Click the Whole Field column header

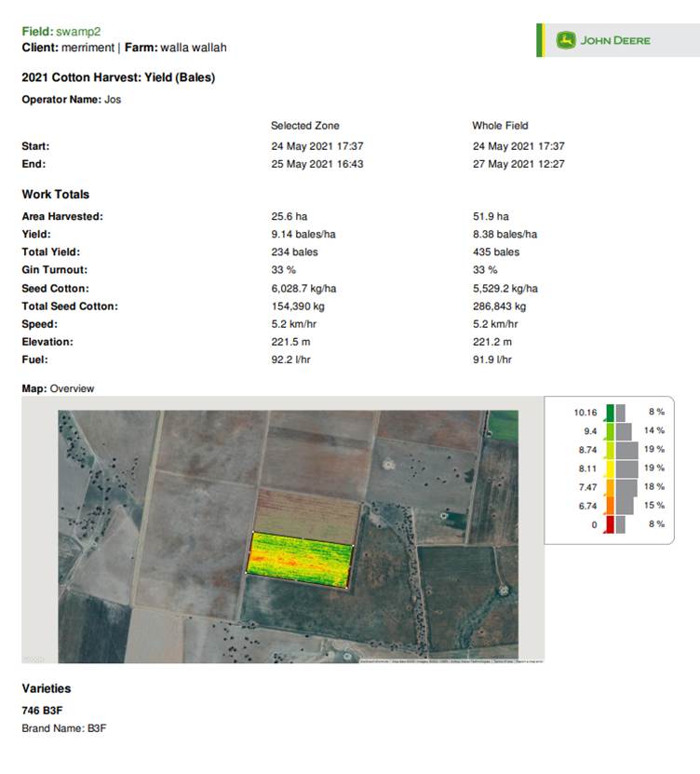(x=500, y=126)
